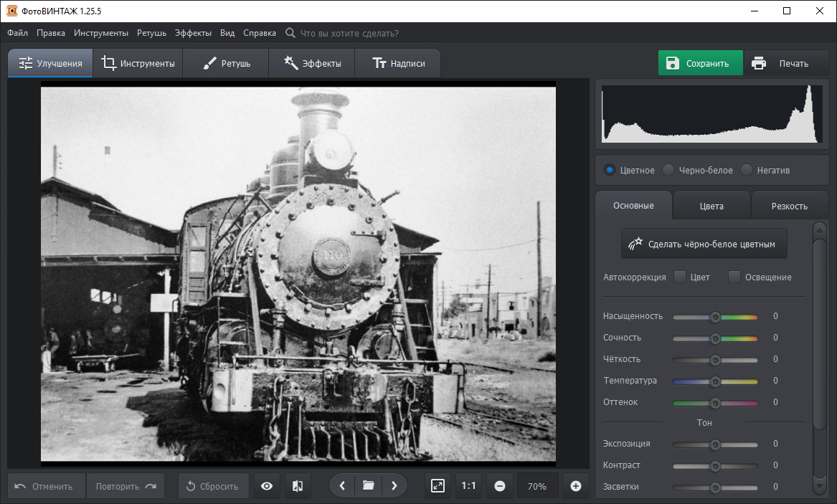Enable the Освещение autocorrection checkbox

pyautogui.click(x=734, y=277)
